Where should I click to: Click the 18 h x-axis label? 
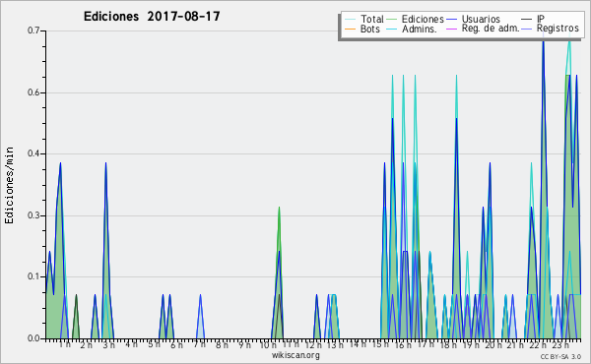point(448,344)
